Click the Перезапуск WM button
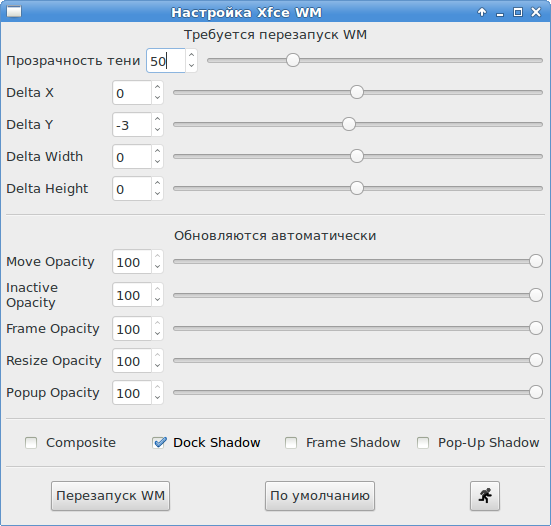Screen dimensions: 551x526 110,496
